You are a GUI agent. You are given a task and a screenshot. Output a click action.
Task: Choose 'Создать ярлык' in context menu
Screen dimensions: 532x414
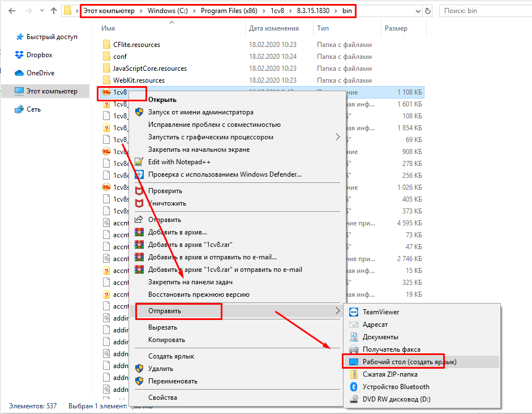coord(171,356)
